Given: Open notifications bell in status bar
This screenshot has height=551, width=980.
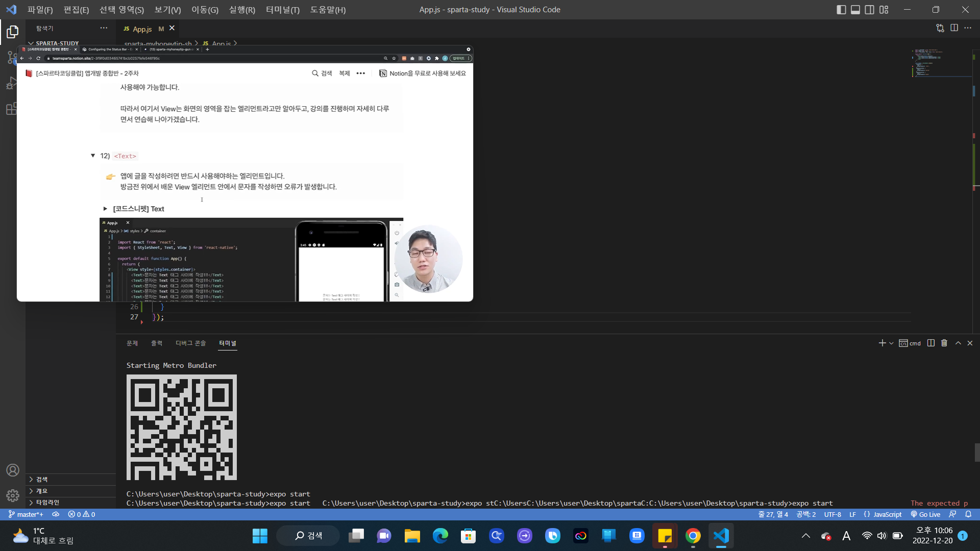Looking at the screenshot, I should coord(968,514).
